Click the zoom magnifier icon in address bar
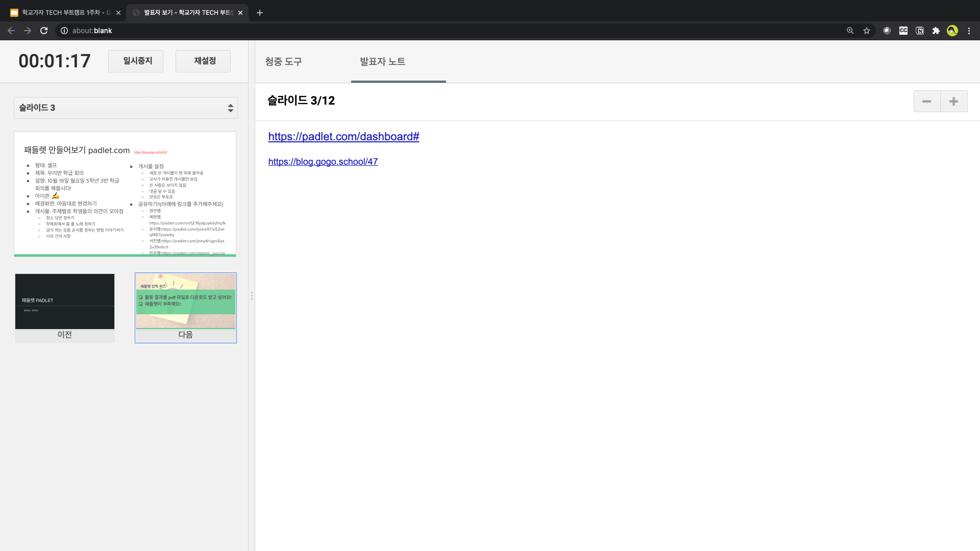 (x=850, y=31)
